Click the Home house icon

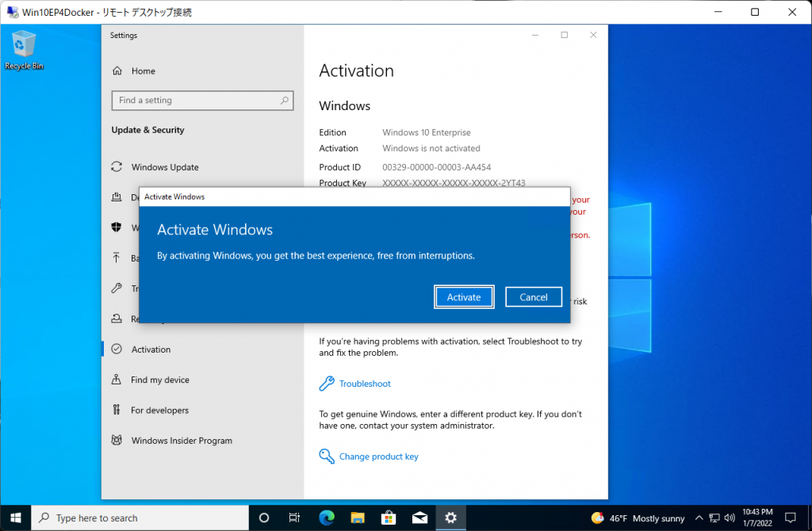tap(117, 71)
